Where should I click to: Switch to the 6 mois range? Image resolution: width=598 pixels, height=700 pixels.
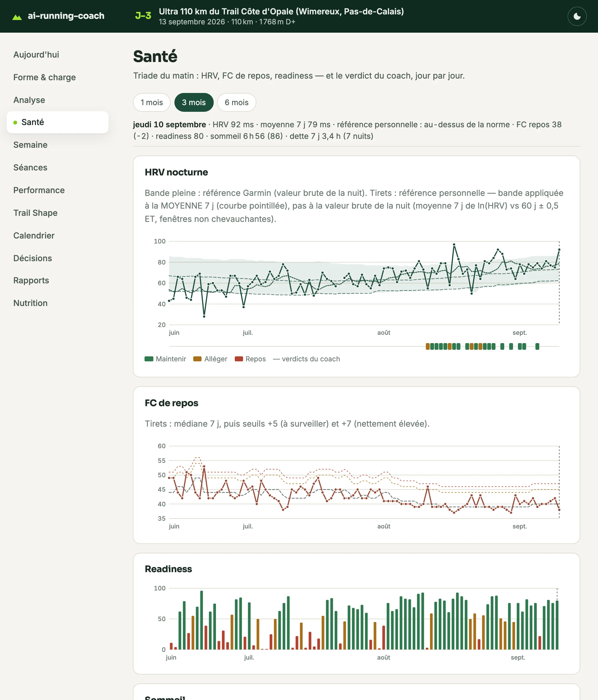[x=236, y=102]
